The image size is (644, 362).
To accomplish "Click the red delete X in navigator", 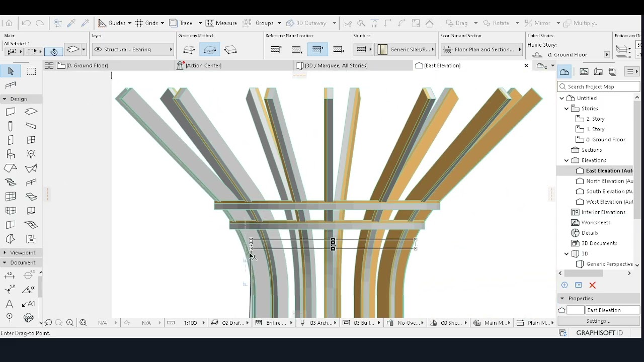I will click(x=593, y=285).
